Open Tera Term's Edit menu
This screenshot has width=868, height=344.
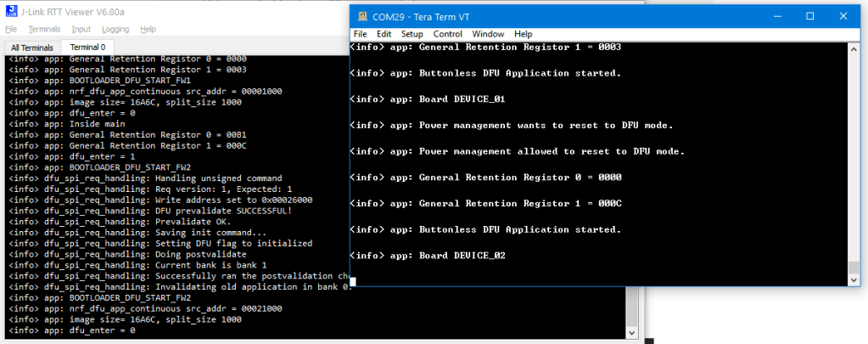pos(384,34)
